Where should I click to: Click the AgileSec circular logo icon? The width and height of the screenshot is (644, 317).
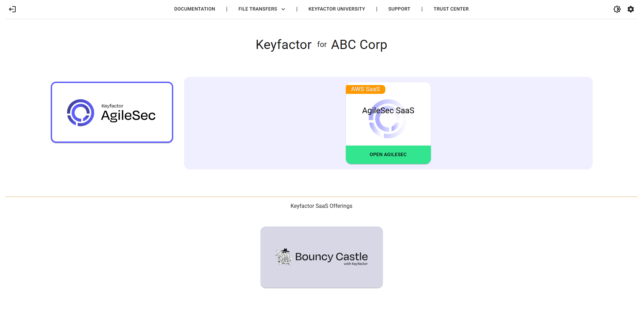click(x=81, y=113)
